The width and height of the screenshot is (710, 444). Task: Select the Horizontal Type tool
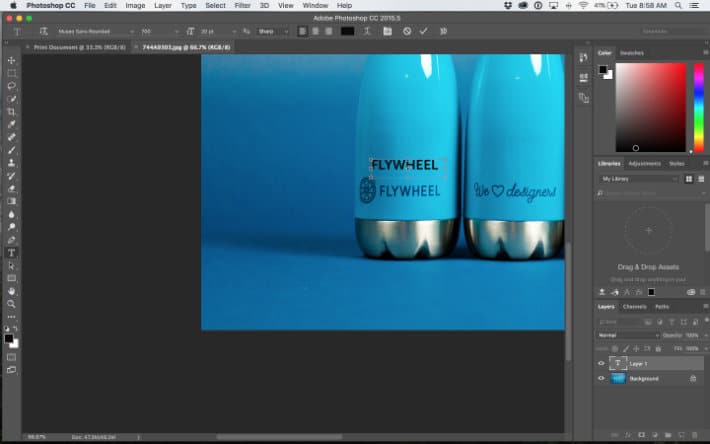pyautogui.click(x=12, y=253)
